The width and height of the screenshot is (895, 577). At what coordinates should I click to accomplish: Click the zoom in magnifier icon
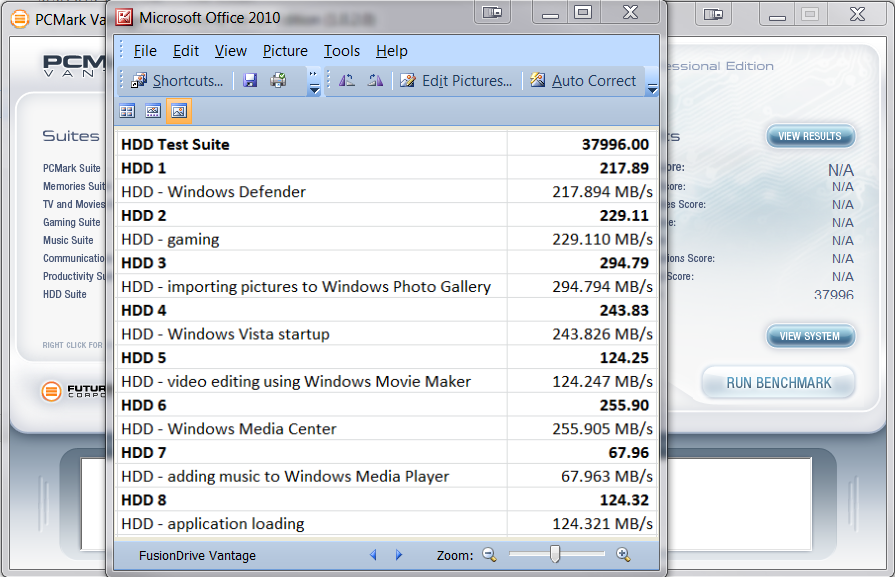click(623, 555)
